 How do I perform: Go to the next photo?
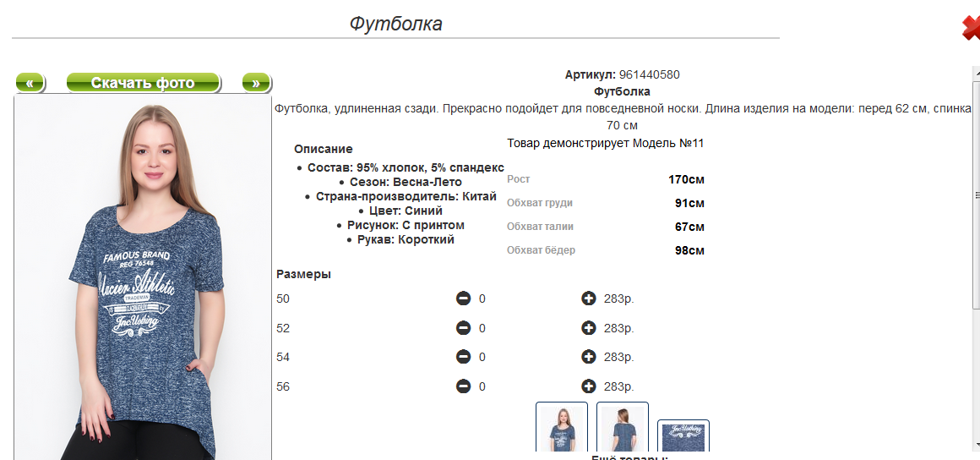(256, 83)
